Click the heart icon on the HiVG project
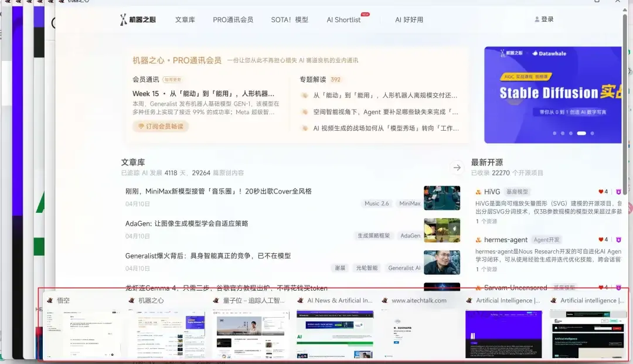This screenshot has height=364, width=633. 601,192
